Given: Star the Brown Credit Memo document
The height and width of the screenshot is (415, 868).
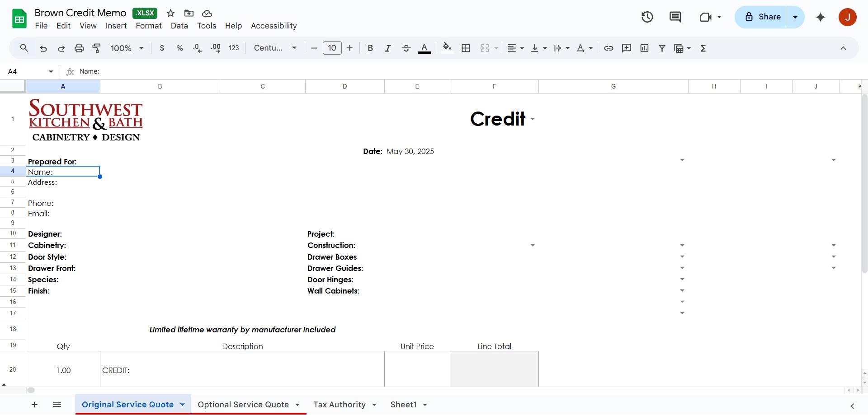Looking at the screenshot, I should [x=170, y=13].
